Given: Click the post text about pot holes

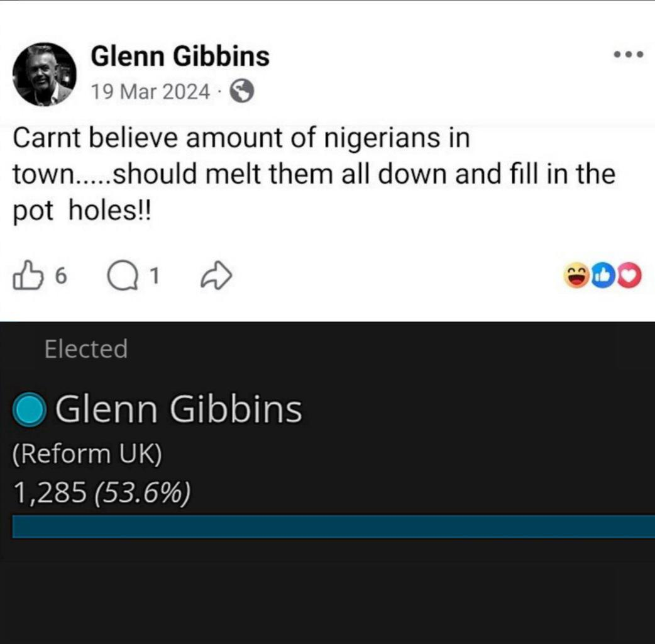Looking at the screenshot, I should (314, 174).
